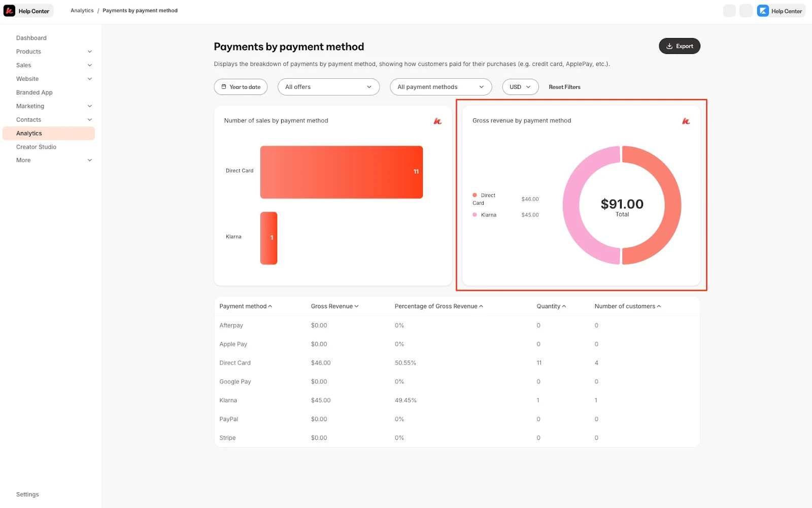This screenshot has width=812, height=508.
Task: Click the Kajabi watermark on the revenue donut chart
Action: [x=686, y=121]
